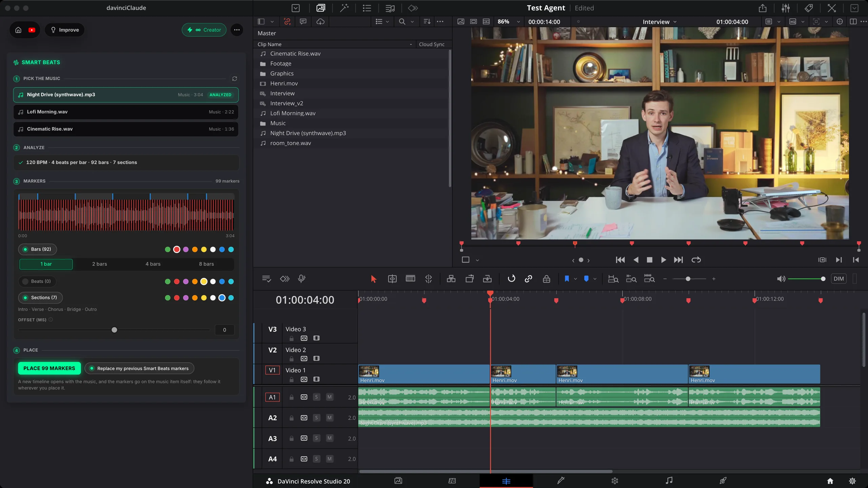The image size is (868, 488).
Task: Open the Color page icon
Action: click(x=615, y=481)
